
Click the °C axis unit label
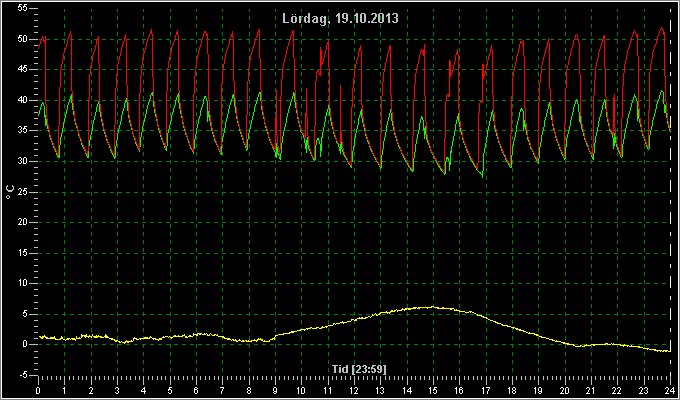[10, 191]
